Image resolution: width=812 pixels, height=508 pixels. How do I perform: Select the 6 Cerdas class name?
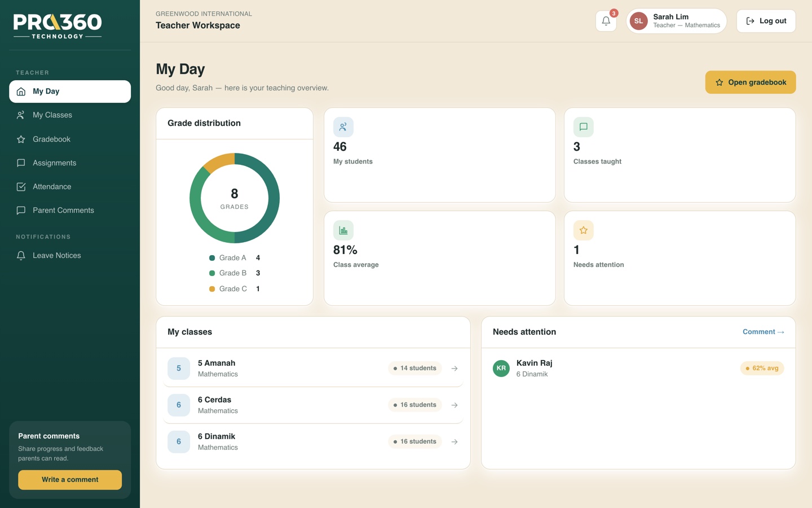pos(214,400)
